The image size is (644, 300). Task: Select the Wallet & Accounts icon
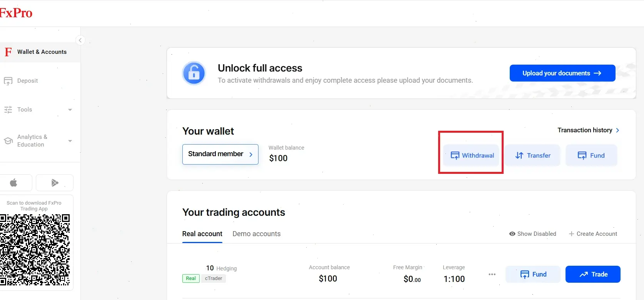pos(8,52)
